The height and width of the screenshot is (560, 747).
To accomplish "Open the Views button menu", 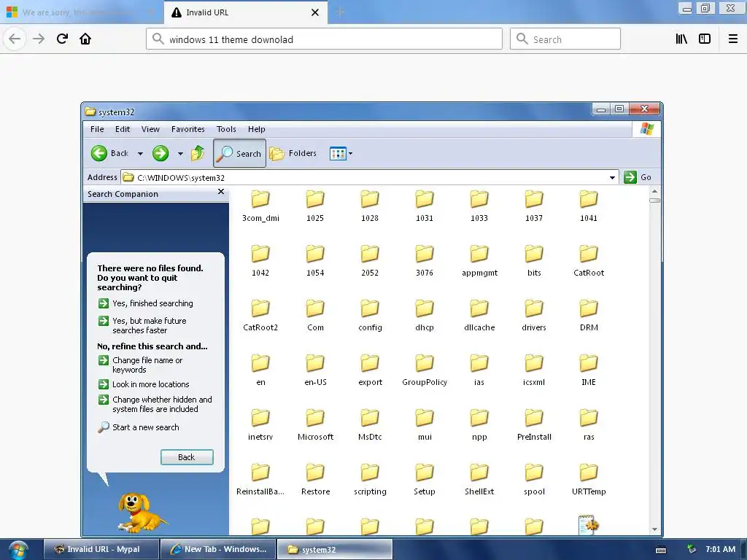I will [341, 153].
